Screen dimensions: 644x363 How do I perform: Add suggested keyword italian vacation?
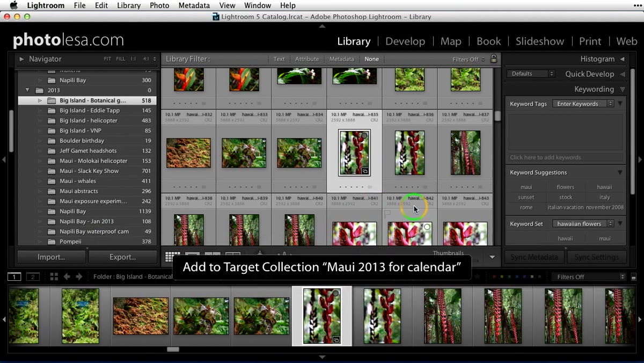[566, 207]
